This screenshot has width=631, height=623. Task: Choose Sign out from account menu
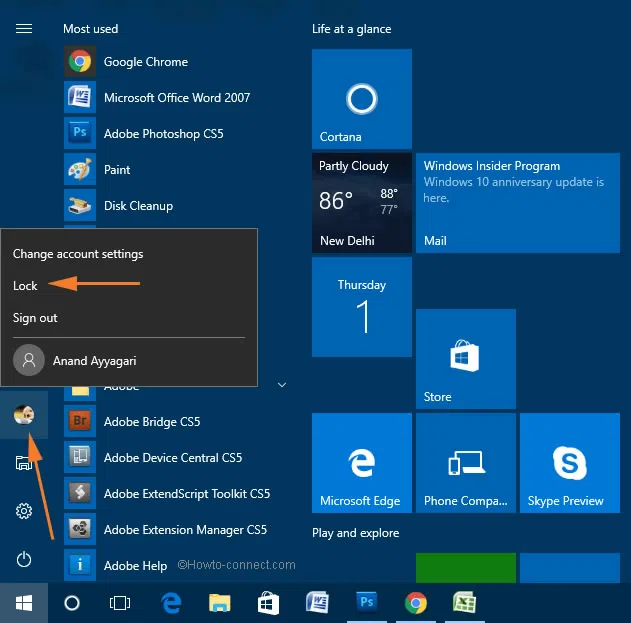click(x=35, y=318)
